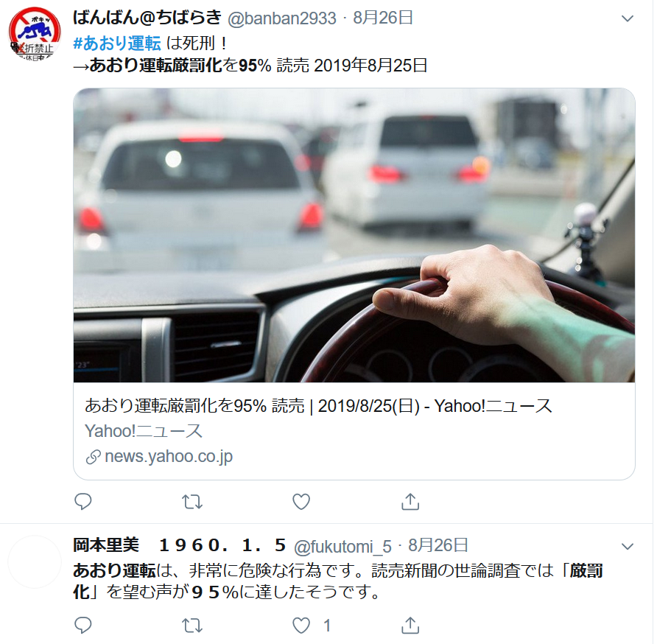Retweet the fukutomi_5 tweet
Viewport: 657px width, 644px height.
[x=192, y=625]
